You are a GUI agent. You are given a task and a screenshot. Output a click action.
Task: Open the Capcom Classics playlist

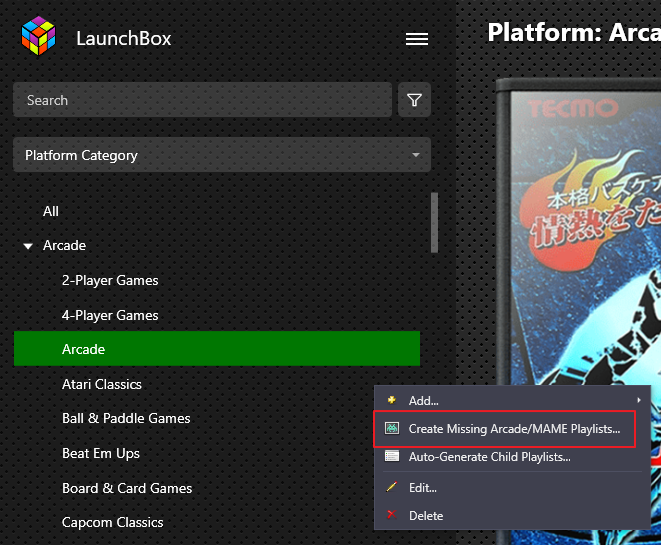(x=113, y=522)
